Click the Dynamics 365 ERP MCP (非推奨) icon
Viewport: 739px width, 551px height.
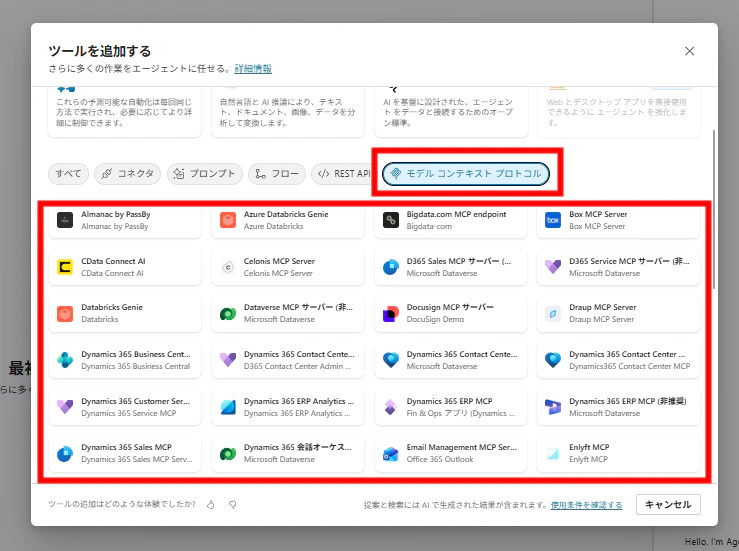pos(553,407)
